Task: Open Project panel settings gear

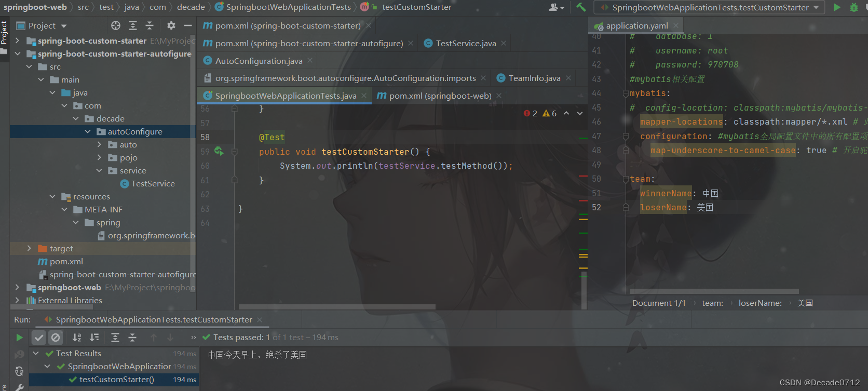Action: point(171,25)
